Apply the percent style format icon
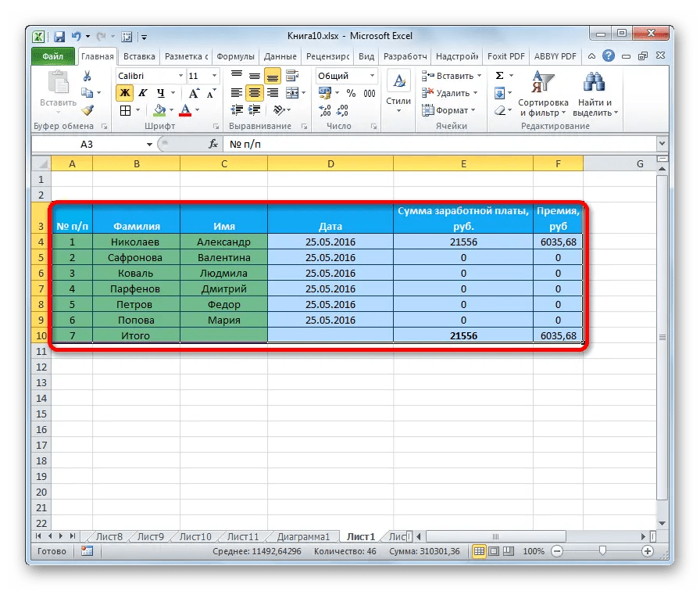This screenshot has width=700, height=591. [350, 93]
